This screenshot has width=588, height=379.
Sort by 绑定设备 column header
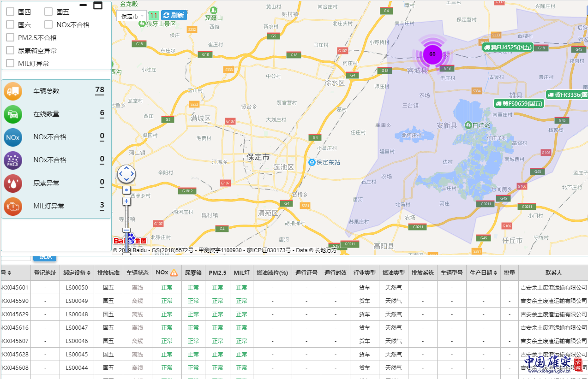point(77,273)
